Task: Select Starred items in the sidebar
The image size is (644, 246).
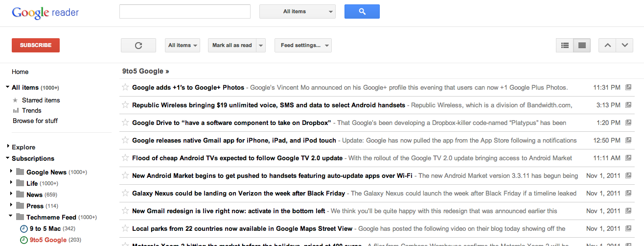Action: pyautogui.click(x=41, y=100)
